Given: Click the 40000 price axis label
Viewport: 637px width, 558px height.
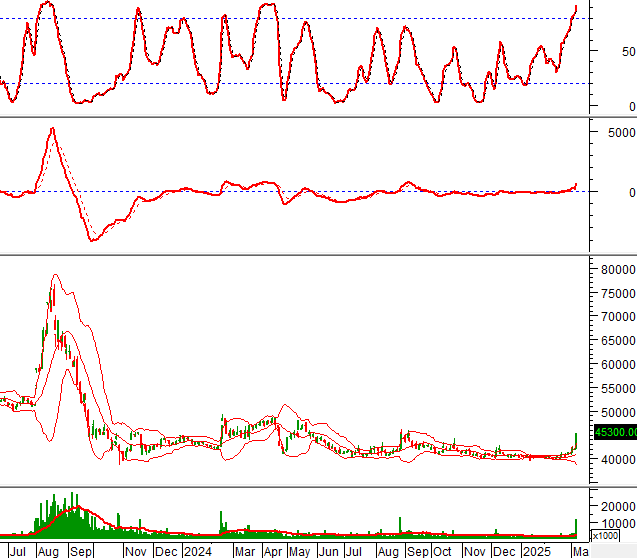Looking at the screenshot, I should click(618, 459).
